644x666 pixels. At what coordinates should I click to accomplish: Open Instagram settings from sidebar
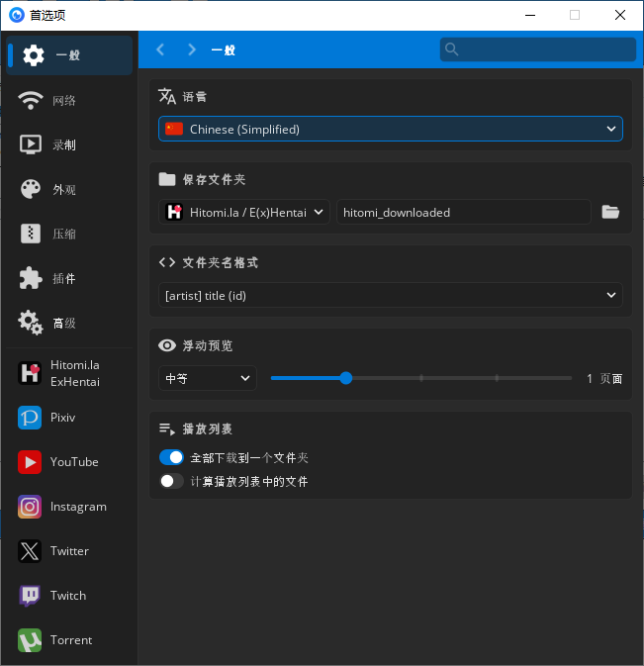tap(30, 507)
